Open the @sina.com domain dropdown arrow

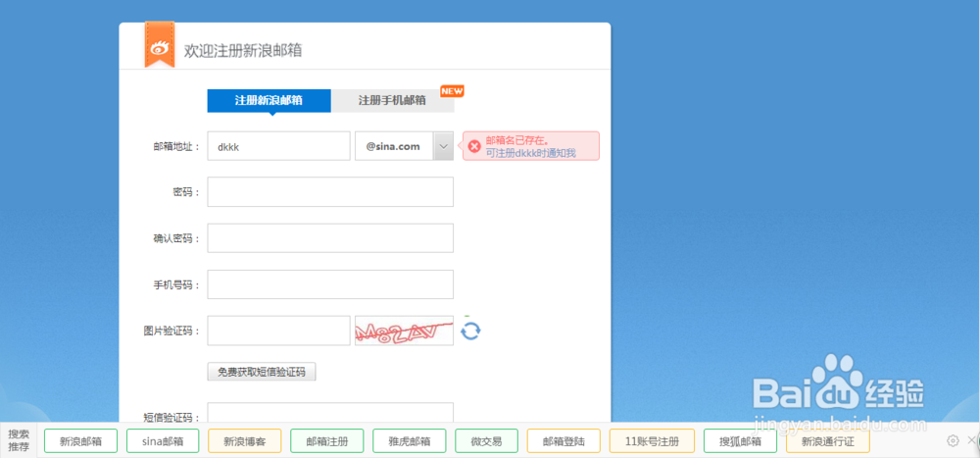[444, 146]
